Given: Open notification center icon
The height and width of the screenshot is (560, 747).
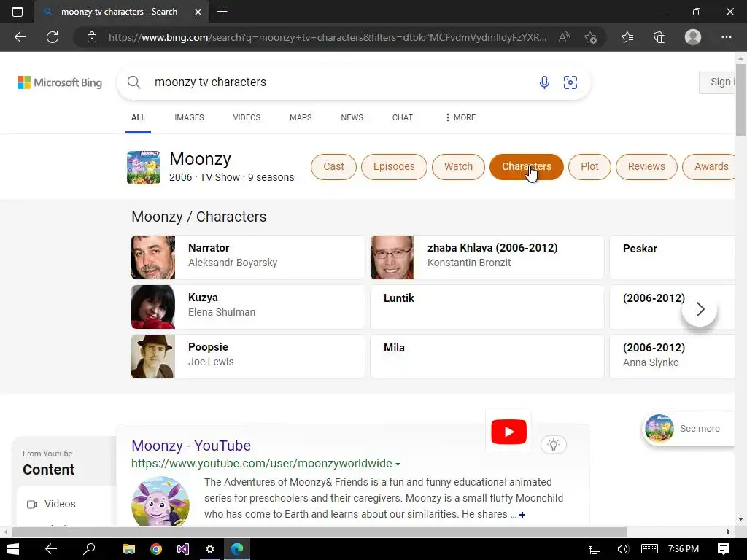Looking at the screenshot, I should coord(723,549).
